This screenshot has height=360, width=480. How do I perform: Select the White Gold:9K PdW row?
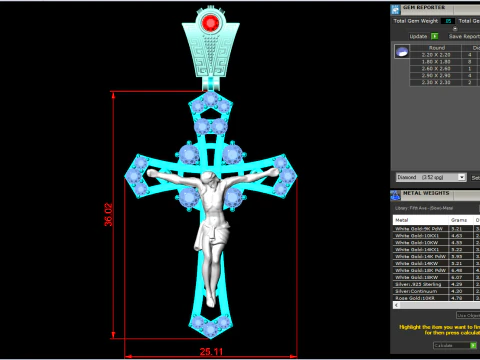437,229
